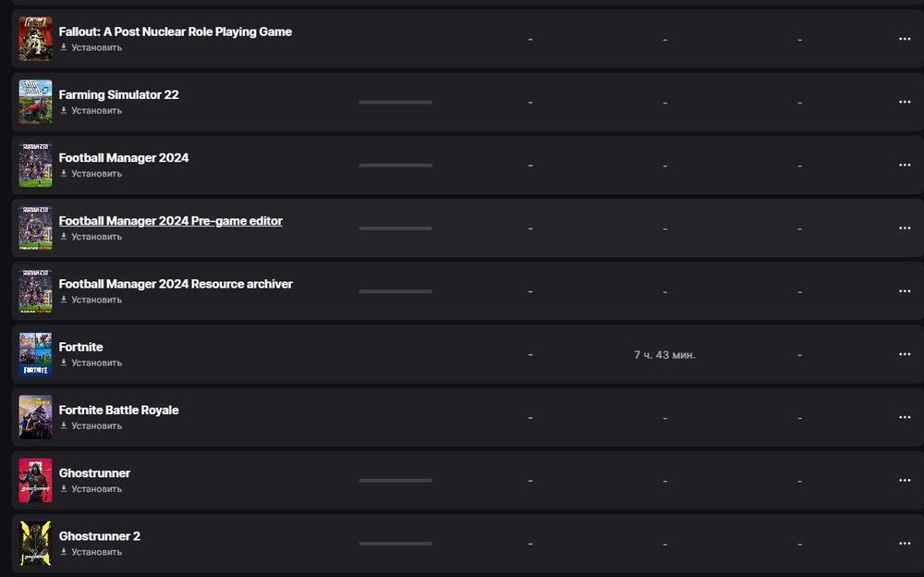The image size is (924, 577).
Task: Click Установить under Fallout game
Action: pyautogui.click(x=96, y=47)
